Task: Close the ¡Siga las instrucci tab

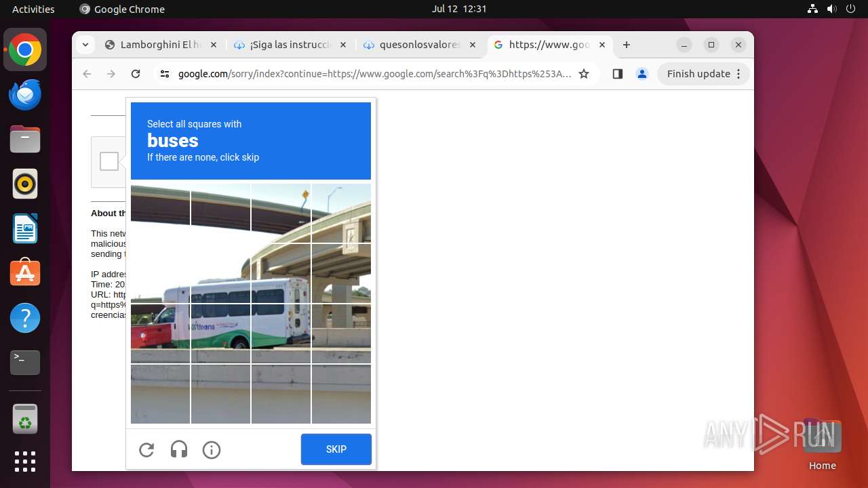Action: click(342, 45)
